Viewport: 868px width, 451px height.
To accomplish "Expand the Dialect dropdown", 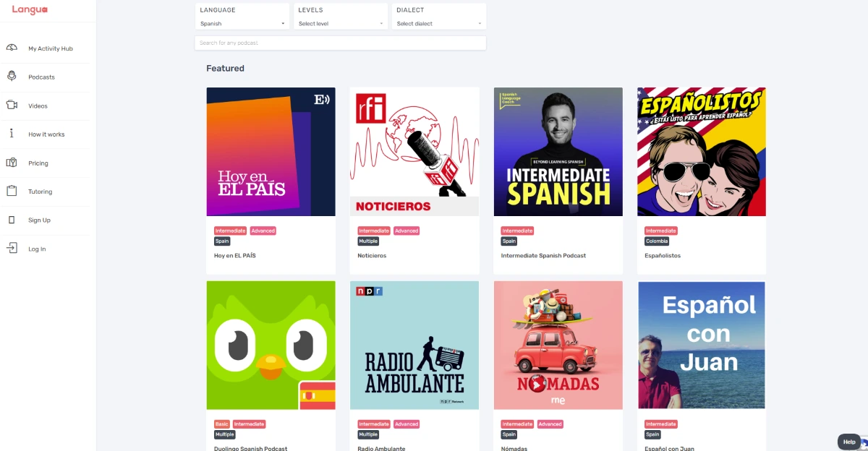I will [440, 23].
